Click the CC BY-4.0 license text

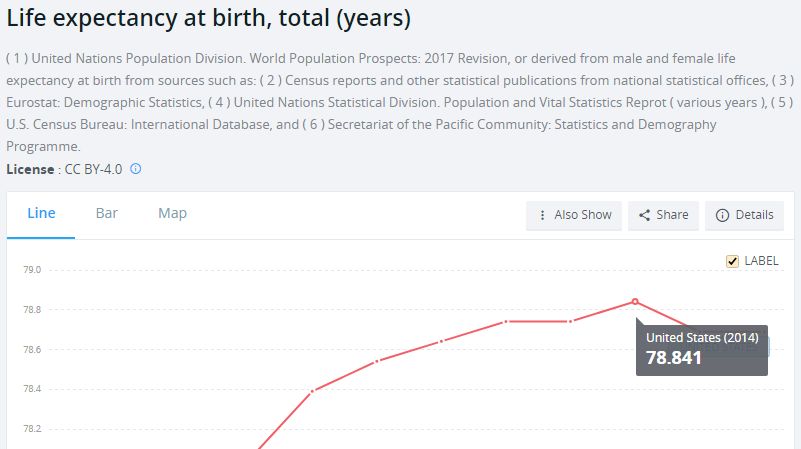point(93,169)
